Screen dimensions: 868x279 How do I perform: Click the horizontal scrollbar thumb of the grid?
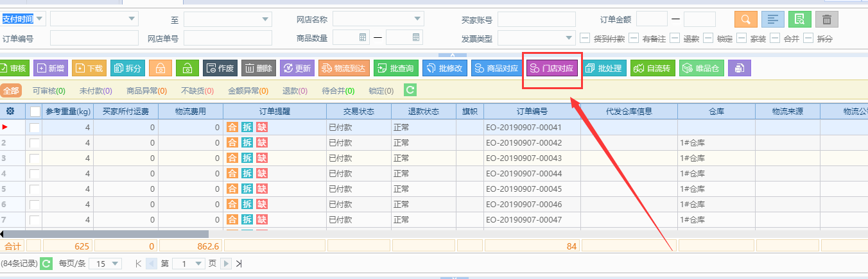tap(105, 234)
